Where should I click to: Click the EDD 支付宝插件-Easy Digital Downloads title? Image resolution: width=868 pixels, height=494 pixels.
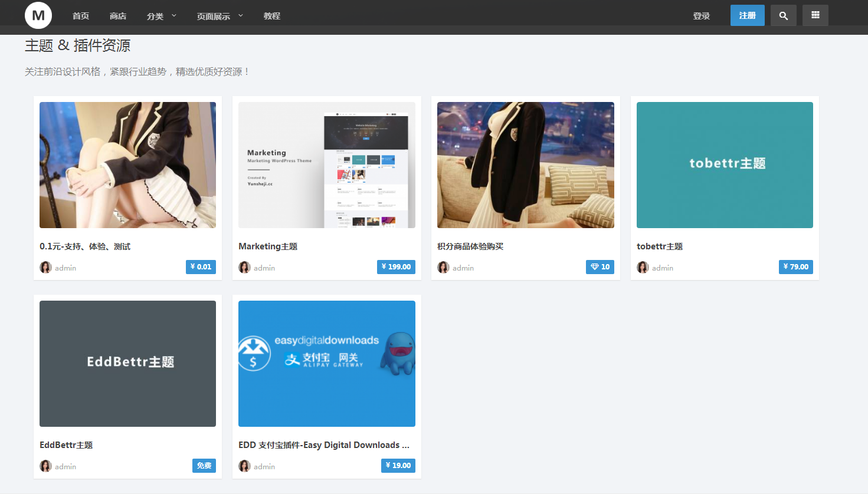pos(324,445)
